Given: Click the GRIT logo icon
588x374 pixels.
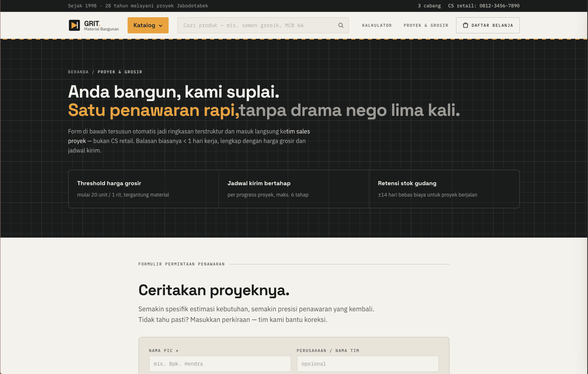Looking at the screenshot, I should pyautogui.click(x=74, y=25).
